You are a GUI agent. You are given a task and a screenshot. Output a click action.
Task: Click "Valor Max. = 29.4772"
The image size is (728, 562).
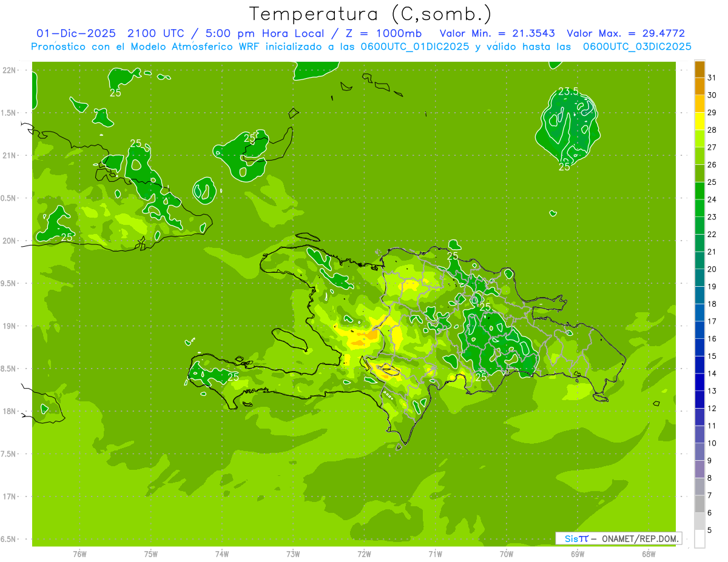[x=626, y=33]
